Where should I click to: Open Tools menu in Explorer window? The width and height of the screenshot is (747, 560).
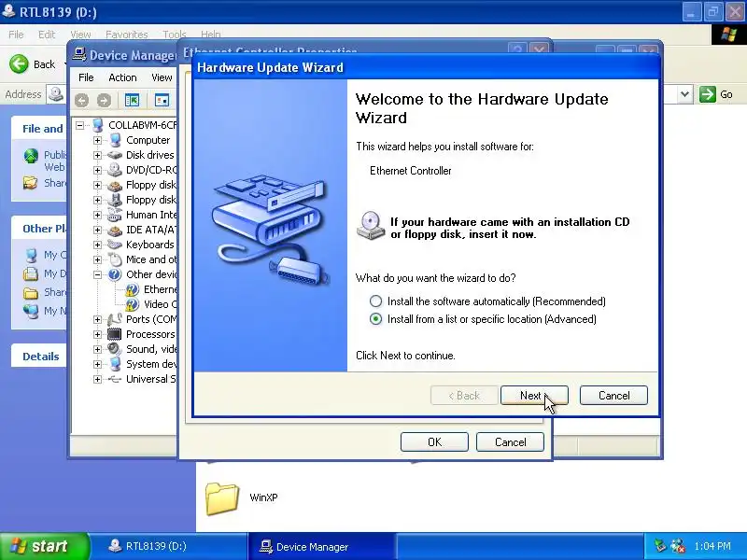175,35
